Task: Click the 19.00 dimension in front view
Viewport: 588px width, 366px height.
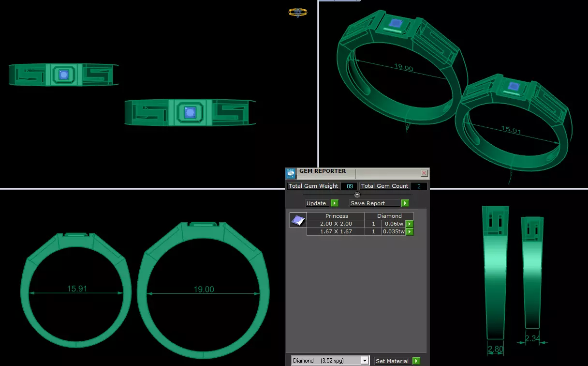Action: 204,290
